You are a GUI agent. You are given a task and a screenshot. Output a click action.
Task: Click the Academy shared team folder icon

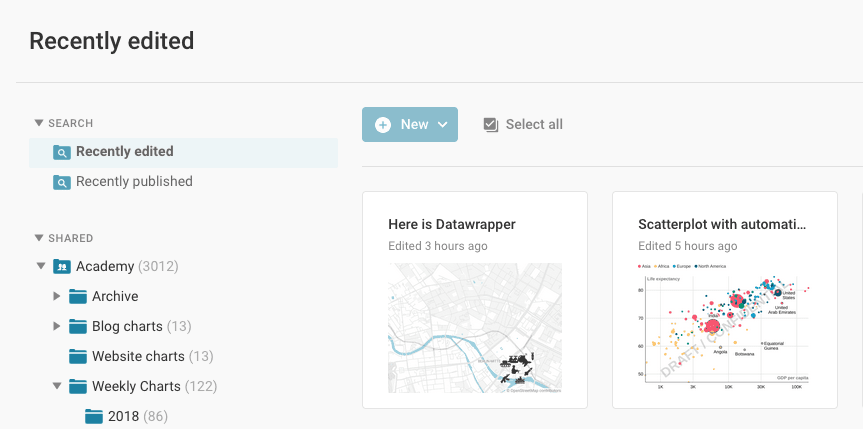coord(62,267)
